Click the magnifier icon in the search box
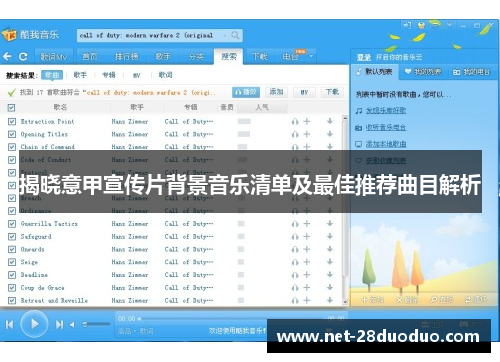 coord(235,35)
